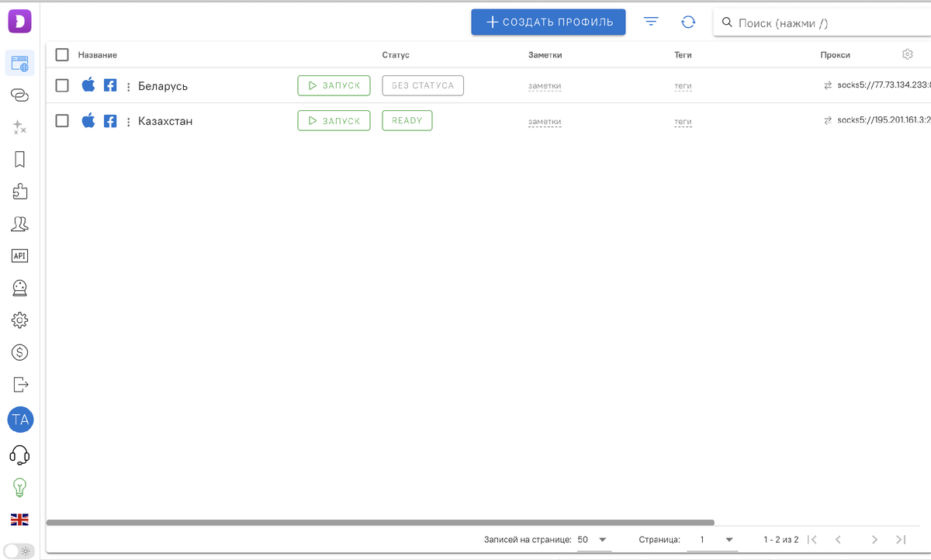Screen dimensions: 931x560
Task: Sort by the Статус column header
Action: point(396,55)
